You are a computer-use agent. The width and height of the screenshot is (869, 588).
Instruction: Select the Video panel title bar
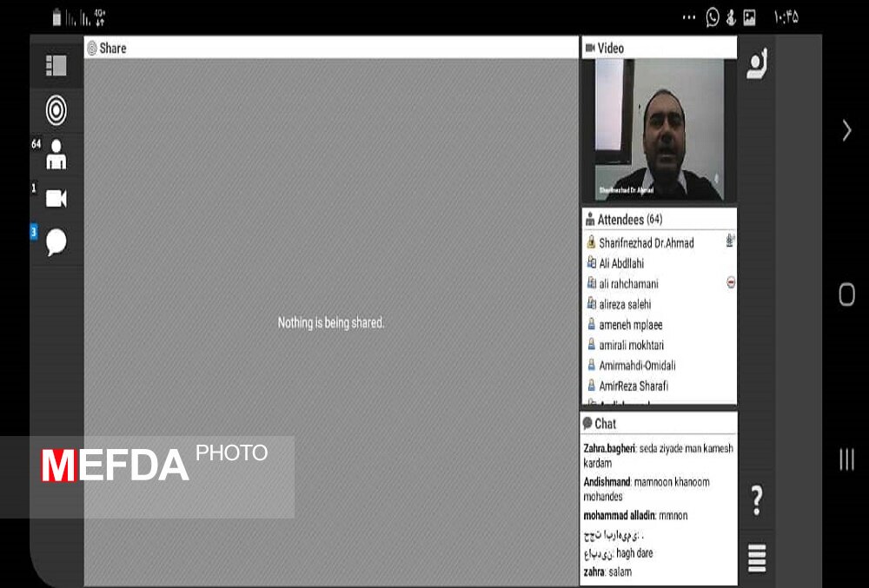[x=658, y=49]
